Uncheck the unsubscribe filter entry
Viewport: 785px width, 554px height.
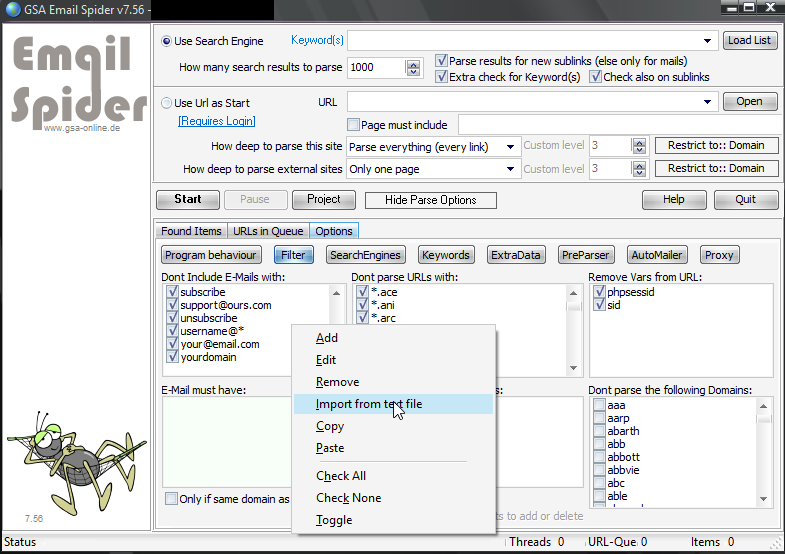click(x=172, y=318)
